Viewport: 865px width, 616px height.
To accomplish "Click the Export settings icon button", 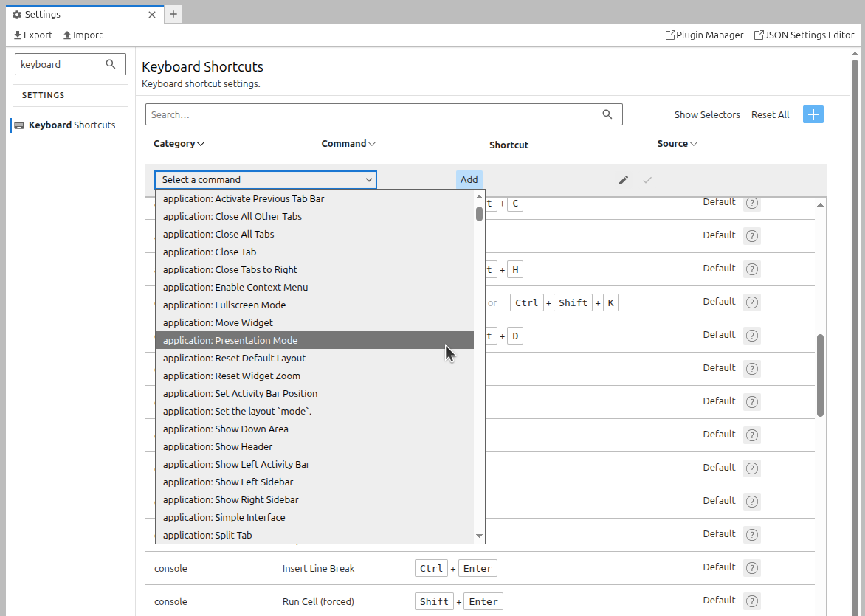I will coord(33,35).
